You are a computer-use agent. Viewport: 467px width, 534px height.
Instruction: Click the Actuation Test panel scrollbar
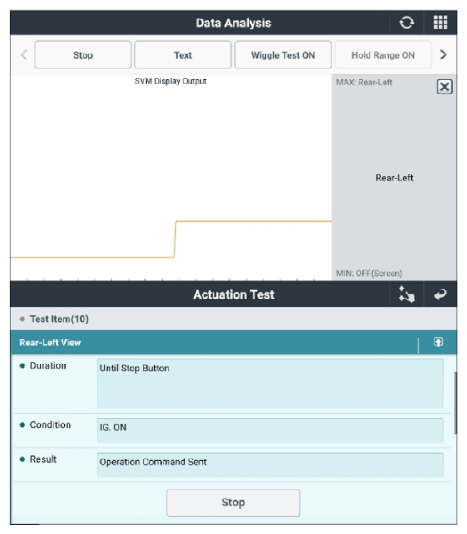[455, 403]
